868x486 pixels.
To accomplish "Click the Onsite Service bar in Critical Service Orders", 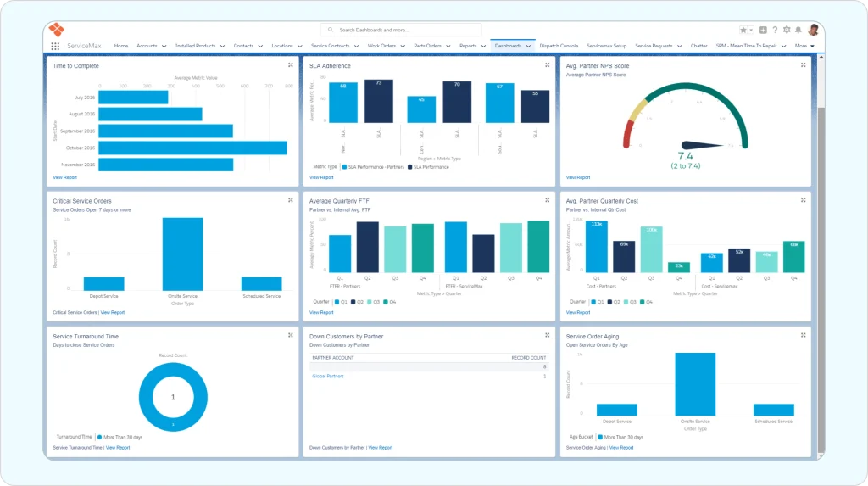I will tap(183, 254).
